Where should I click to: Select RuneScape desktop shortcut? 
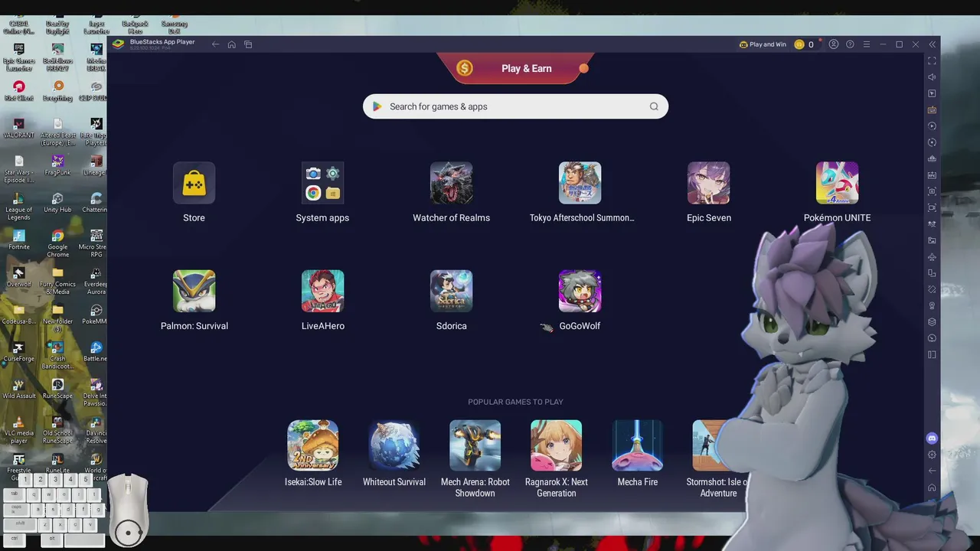pos(57,389)
